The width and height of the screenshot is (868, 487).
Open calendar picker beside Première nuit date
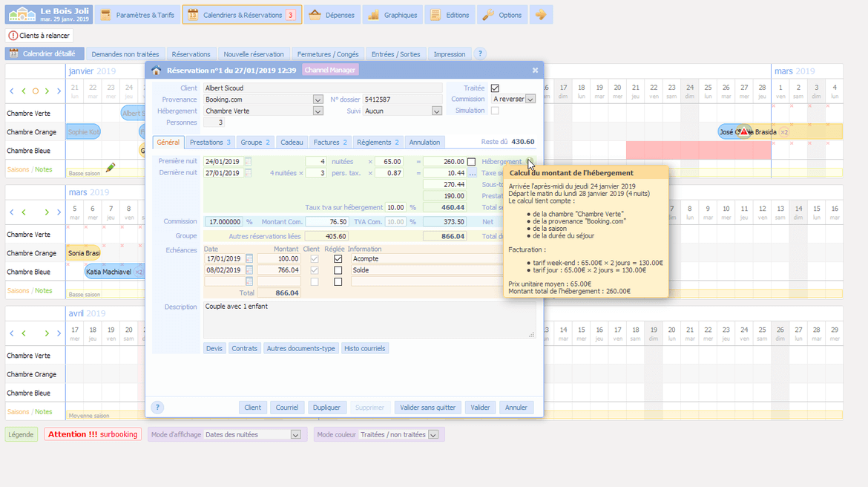point(248,162)
